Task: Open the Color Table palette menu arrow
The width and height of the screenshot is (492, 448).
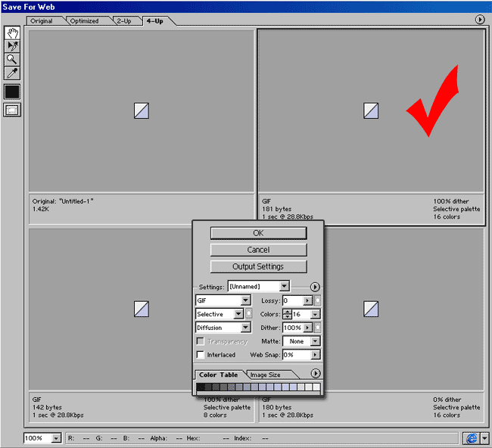Action: [316, 374]
